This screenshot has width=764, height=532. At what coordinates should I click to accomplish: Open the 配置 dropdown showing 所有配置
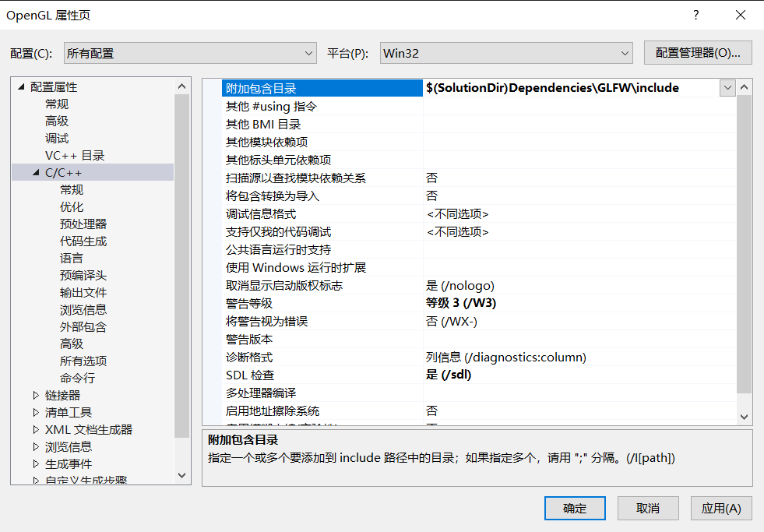tap(190, 53)
